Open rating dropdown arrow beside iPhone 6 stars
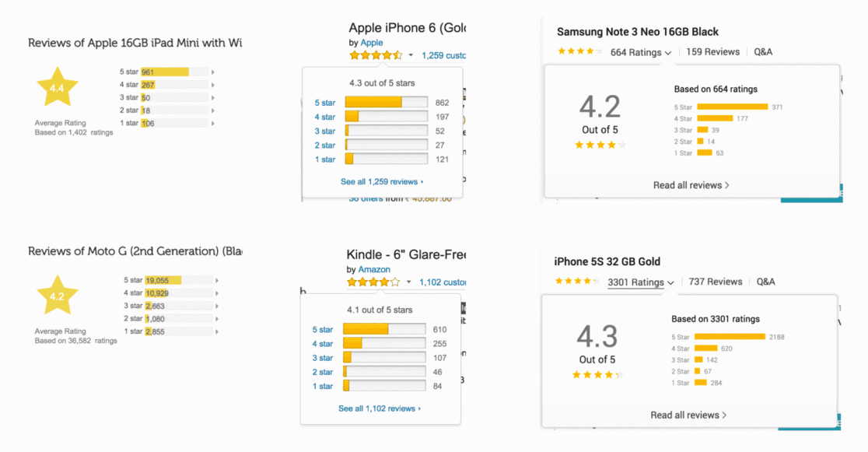The image size is (868, 452). (x=411, y=55)
